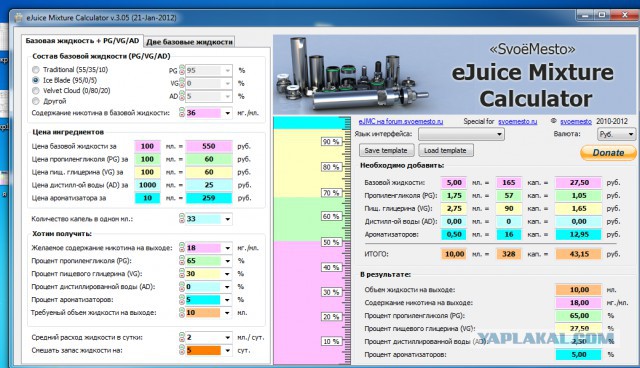The height and width of the screenshot is (368, 640).
Task: Switch to Две базовые жидкости tab
Action: pos(189,42)
